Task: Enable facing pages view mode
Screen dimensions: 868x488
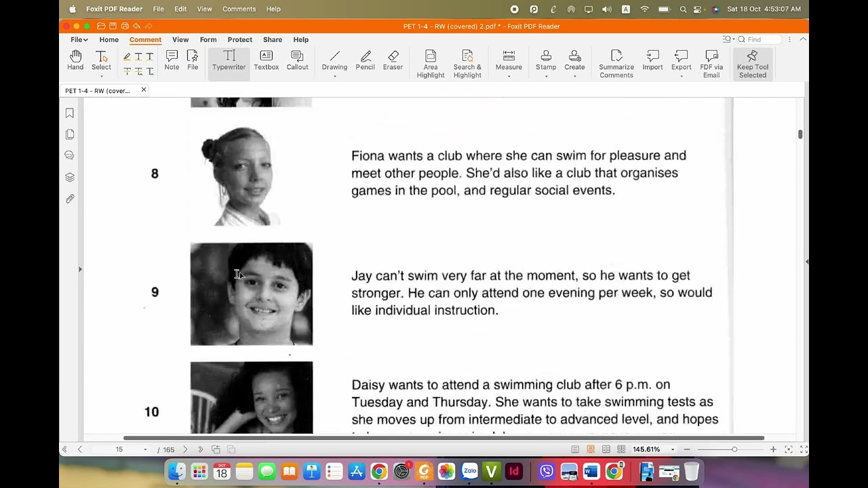Action: pos(606,449)
